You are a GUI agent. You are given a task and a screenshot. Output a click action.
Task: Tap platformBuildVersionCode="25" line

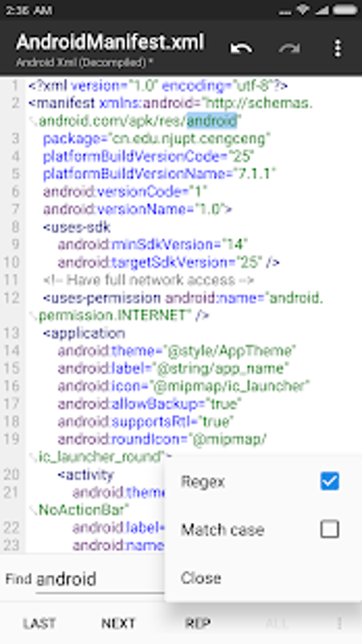pos(148,156)
